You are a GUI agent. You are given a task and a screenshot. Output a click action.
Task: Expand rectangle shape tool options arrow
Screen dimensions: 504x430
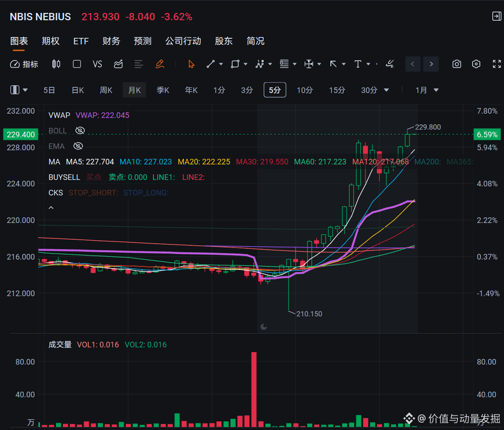coord(246,64)
